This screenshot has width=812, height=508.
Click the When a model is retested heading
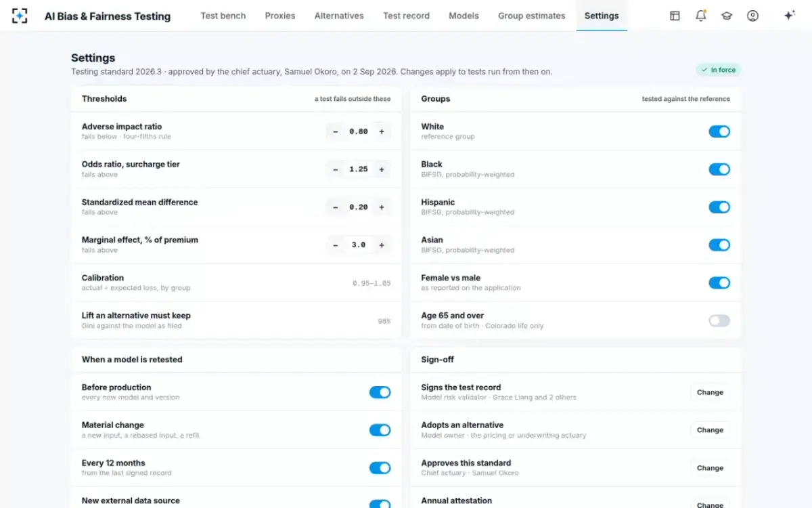(132, 360)
